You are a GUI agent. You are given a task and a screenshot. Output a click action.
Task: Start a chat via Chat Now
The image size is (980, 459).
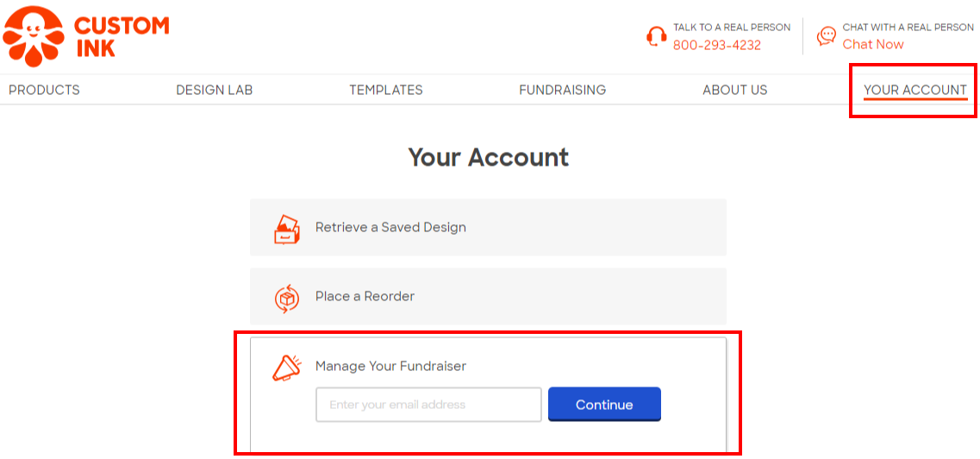click(x=872, y=45)
